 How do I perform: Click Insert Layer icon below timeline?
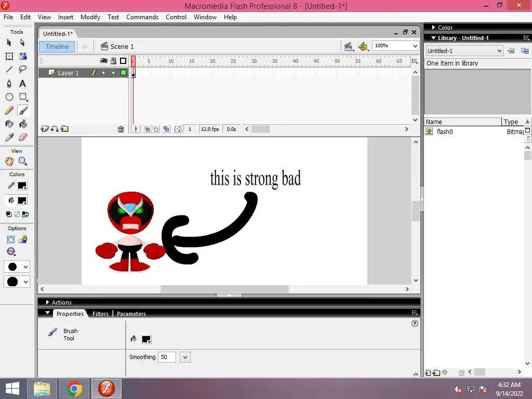point(44,129)
